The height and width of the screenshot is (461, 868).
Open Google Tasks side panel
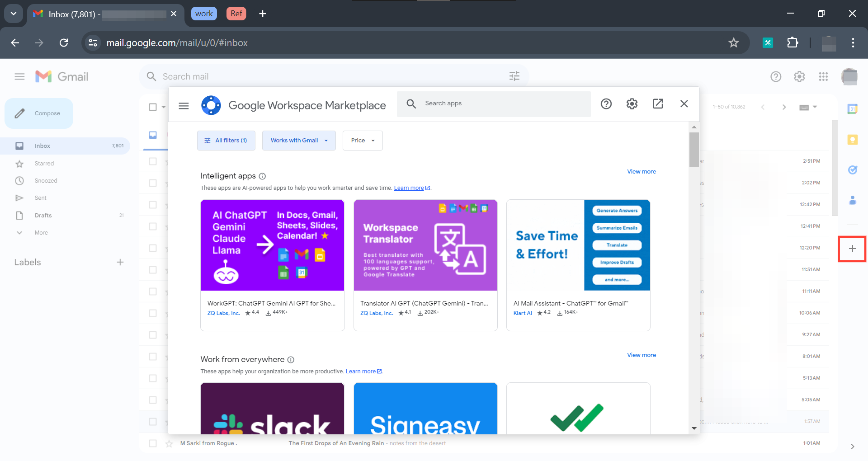coord(853,170)
